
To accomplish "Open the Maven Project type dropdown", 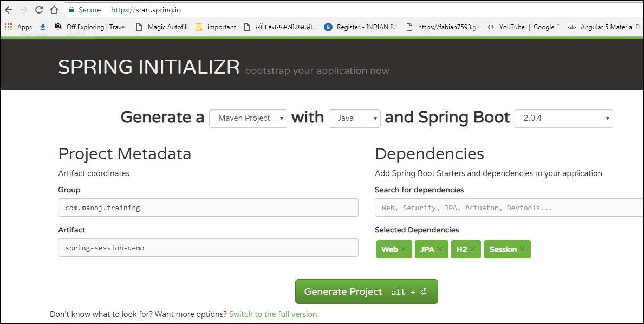I will [x=248, y=118].
